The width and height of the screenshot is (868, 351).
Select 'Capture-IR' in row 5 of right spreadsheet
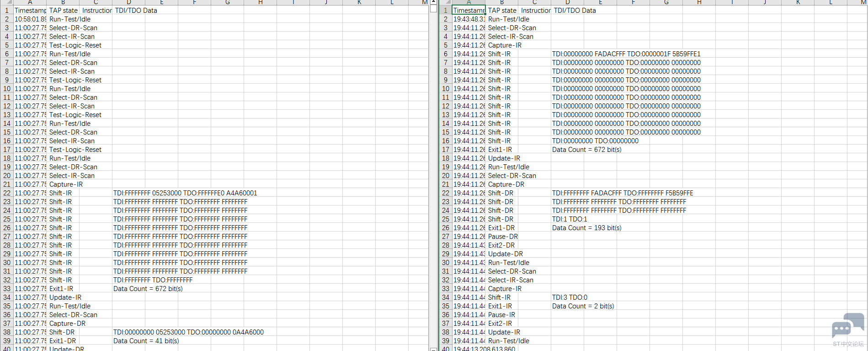point(505,45)
